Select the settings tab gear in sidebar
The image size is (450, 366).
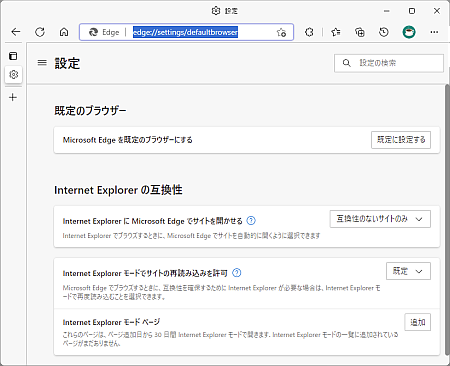[13, 74]
